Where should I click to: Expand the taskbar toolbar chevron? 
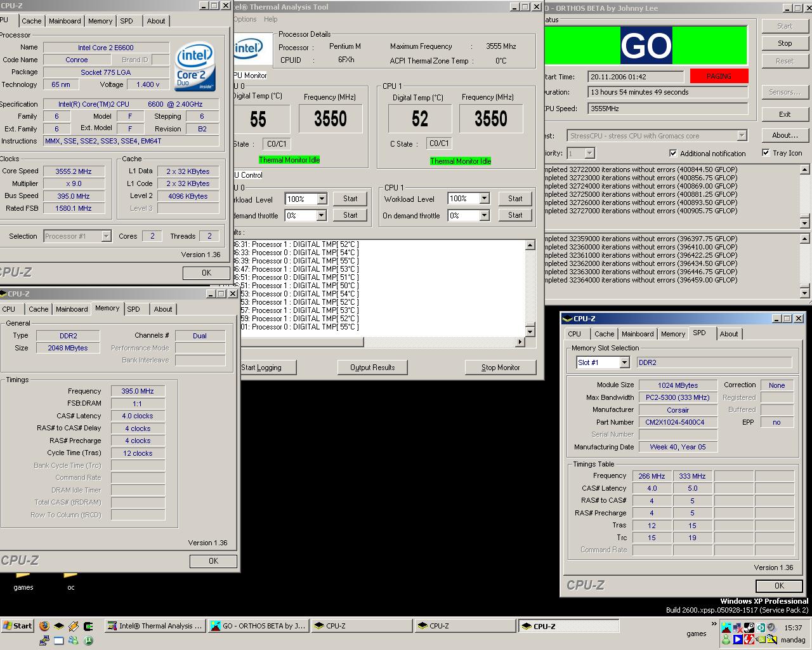714,623
